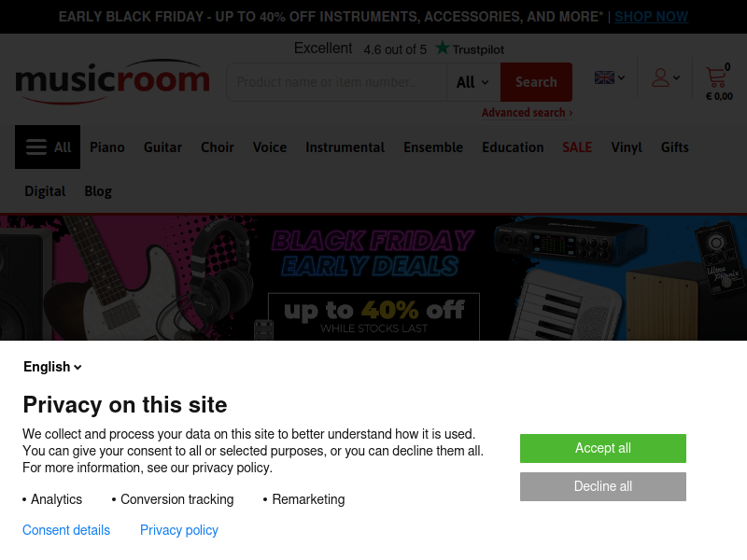Click the Trustpilot star logo
This screenshot has height=560, width=747.
(x=442, y=48)
